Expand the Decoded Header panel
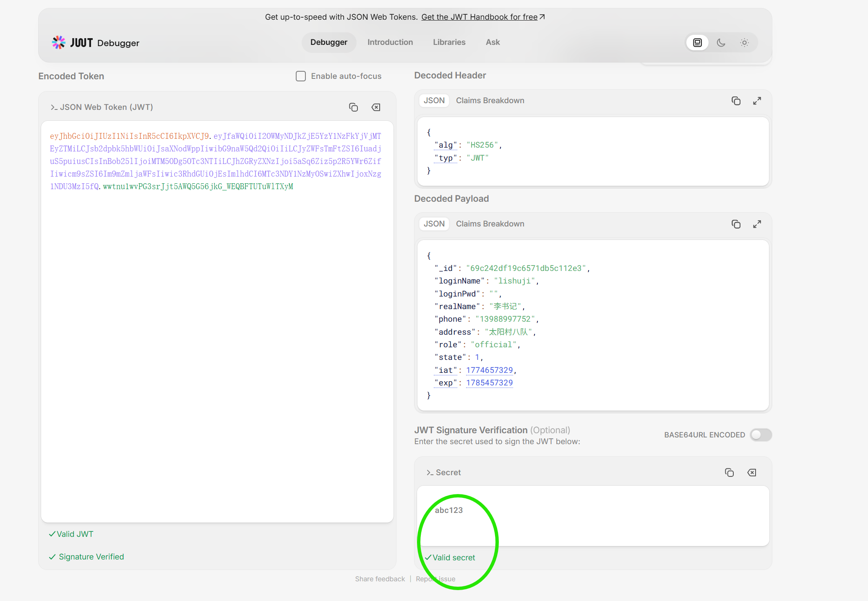 click(757, 101)
